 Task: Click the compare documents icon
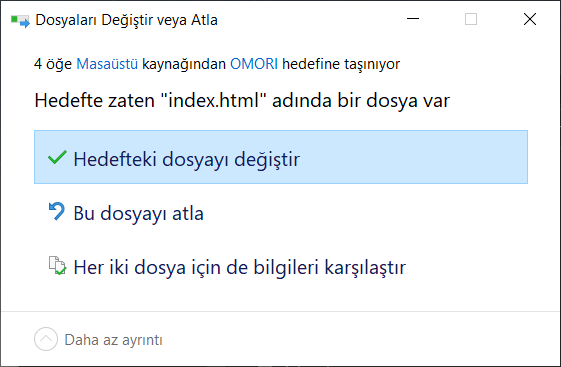(x=57, y=266)
